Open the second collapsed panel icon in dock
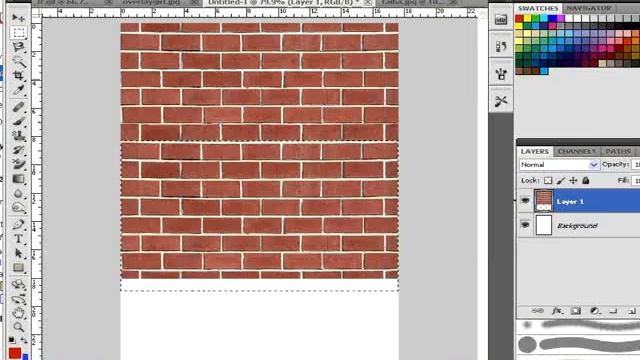This screenshot has width=640, height=360. coord(501,46)
